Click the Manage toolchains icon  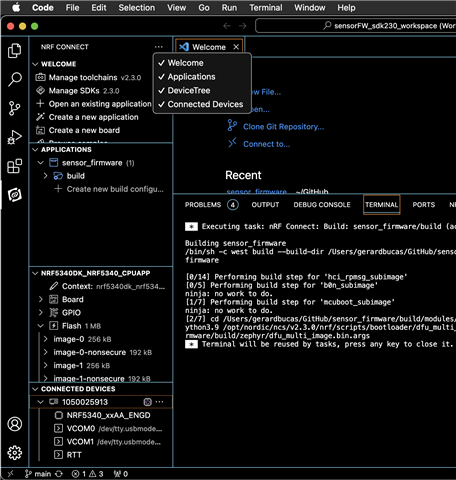[40, 77]
